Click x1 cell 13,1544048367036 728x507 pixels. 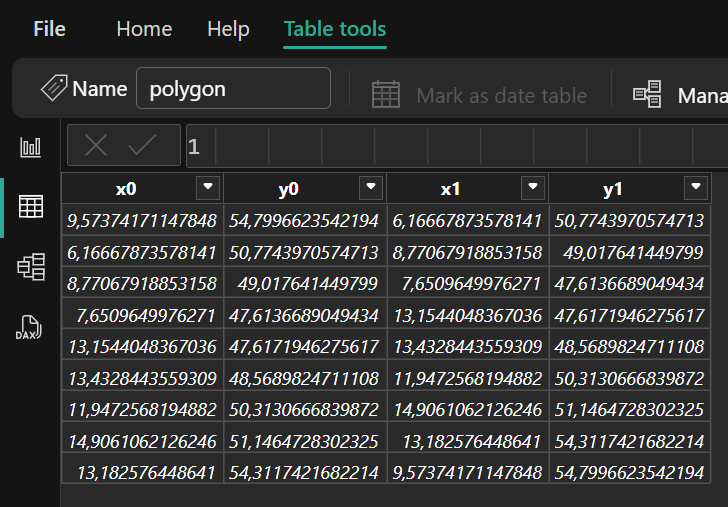point(468,315)
